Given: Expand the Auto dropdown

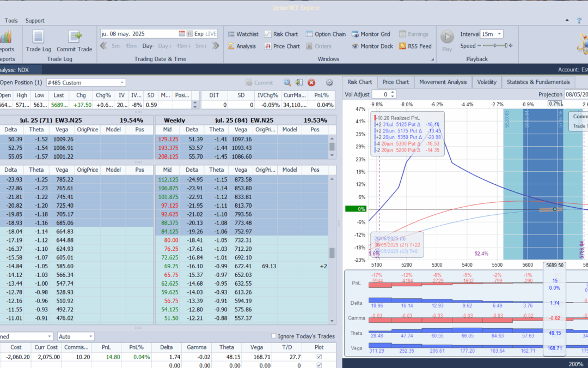Looking at the screenshot, I should 90,336.
